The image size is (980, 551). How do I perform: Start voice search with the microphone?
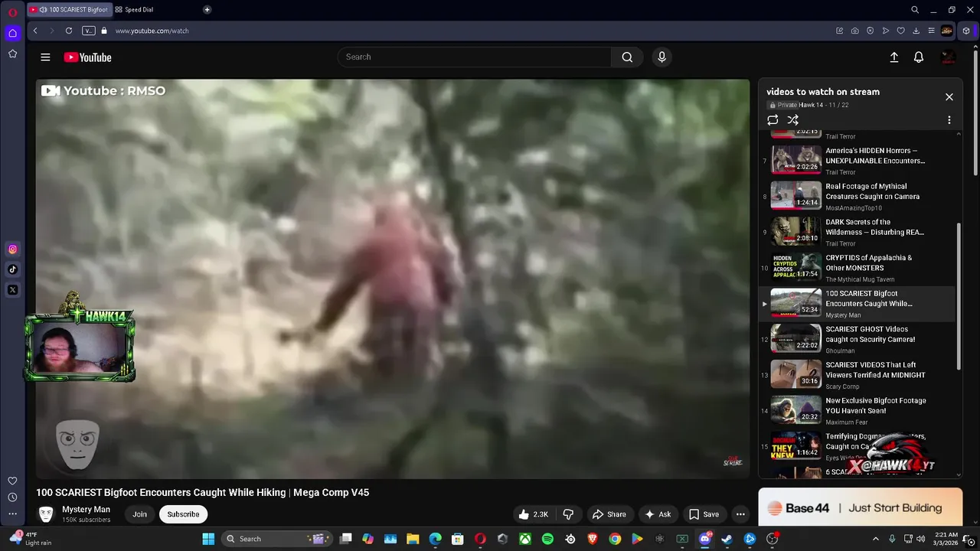click(x=662, y=57)
